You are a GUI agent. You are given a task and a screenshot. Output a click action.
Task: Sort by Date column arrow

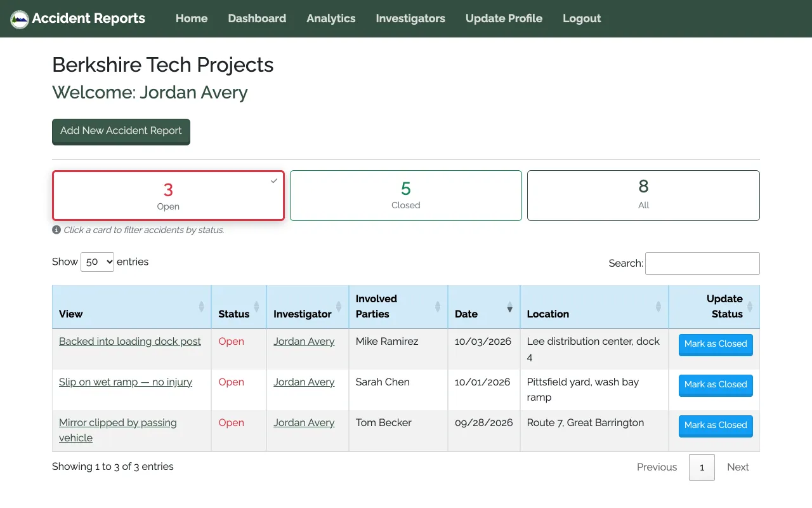(509, 309)
